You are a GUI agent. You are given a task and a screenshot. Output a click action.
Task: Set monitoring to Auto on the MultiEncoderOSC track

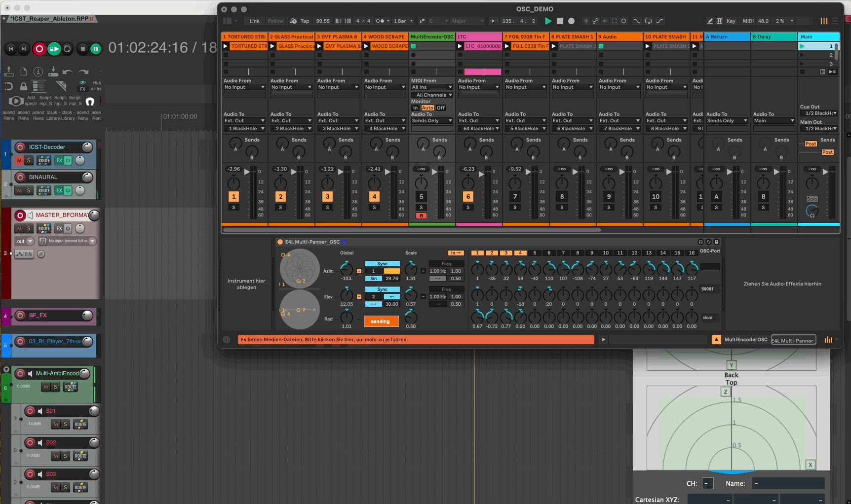pyautogui.click(x=427, y=108)
